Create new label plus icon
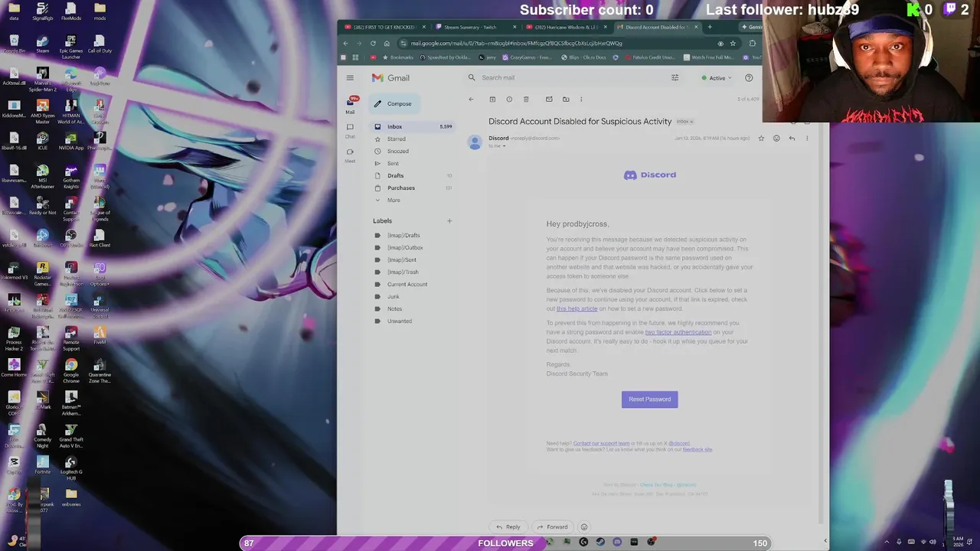Viewport: 980px width, 551px height. [449, 220]
